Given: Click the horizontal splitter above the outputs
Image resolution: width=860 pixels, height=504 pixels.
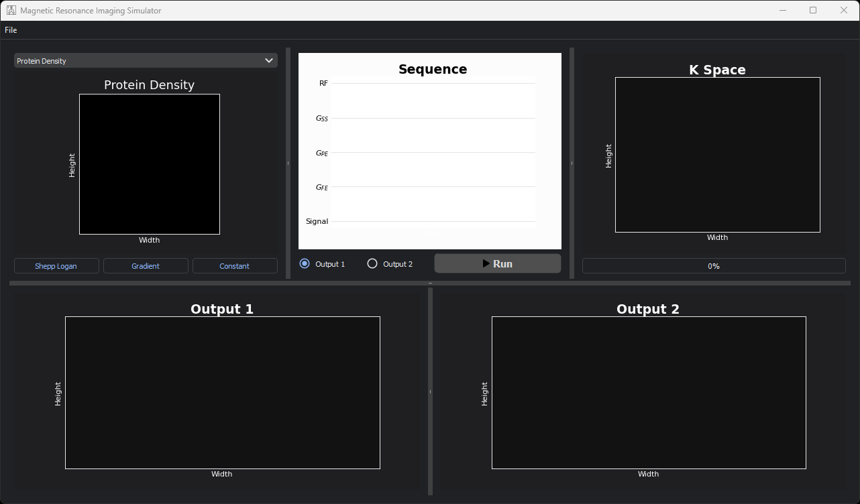Looking at the screenshot, I should [430, 283].
